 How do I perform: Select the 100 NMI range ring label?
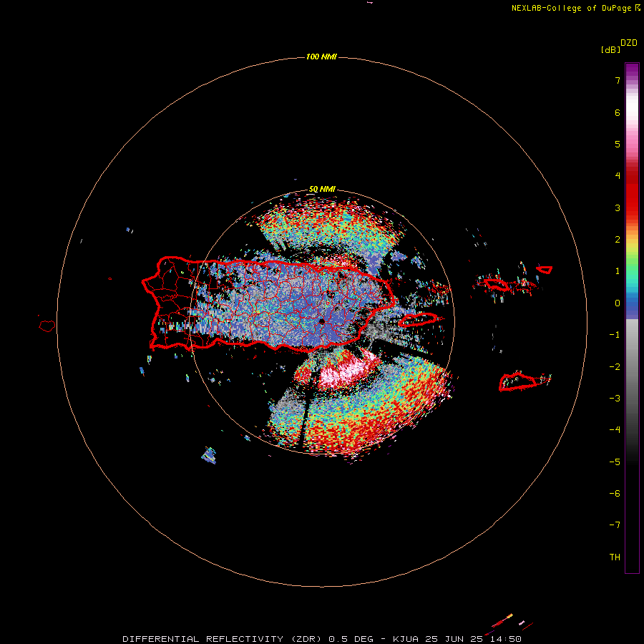click(321, 57)
